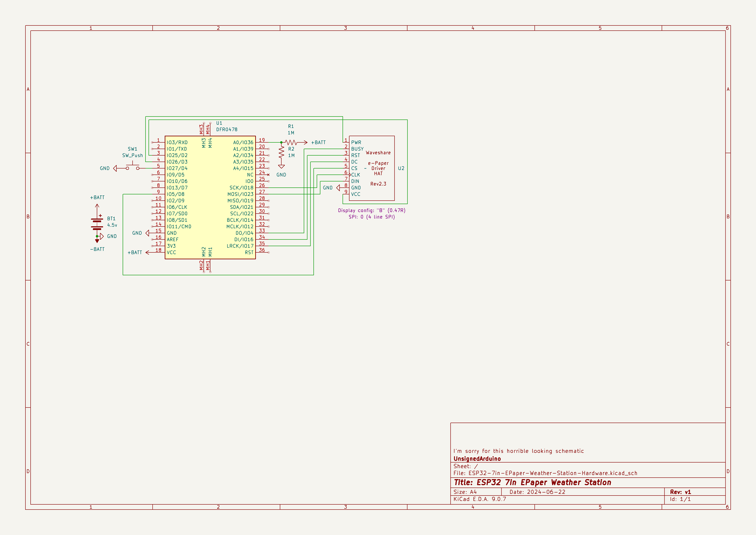The width and height of the screenshot is (756, 535).
Task: Click the LRCK/IO17 pin label
Action: click(x=240, y=246)
